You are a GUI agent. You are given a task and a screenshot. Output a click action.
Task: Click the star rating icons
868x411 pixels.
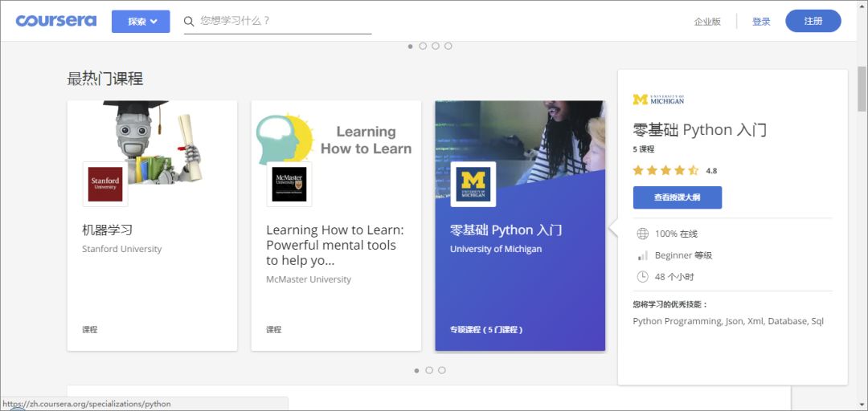pos(666,170)
